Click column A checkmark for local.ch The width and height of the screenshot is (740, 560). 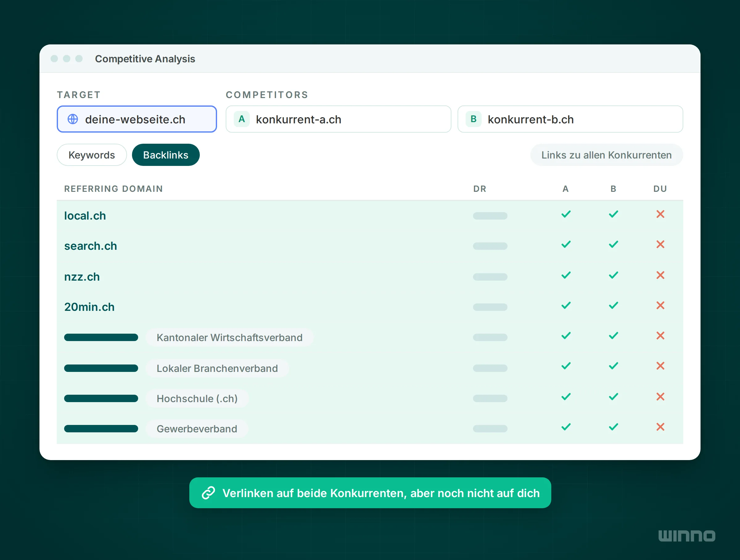(x=566, y=214)
